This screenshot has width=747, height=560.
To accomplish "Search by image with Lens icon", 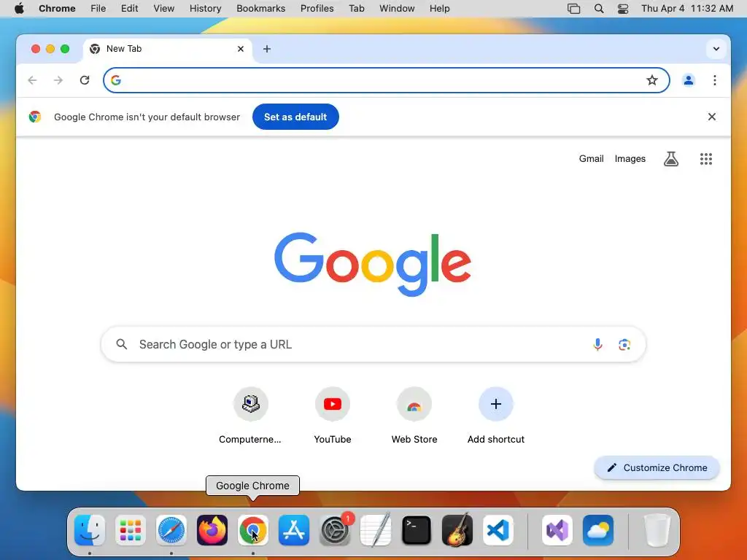I will point(624,344).
